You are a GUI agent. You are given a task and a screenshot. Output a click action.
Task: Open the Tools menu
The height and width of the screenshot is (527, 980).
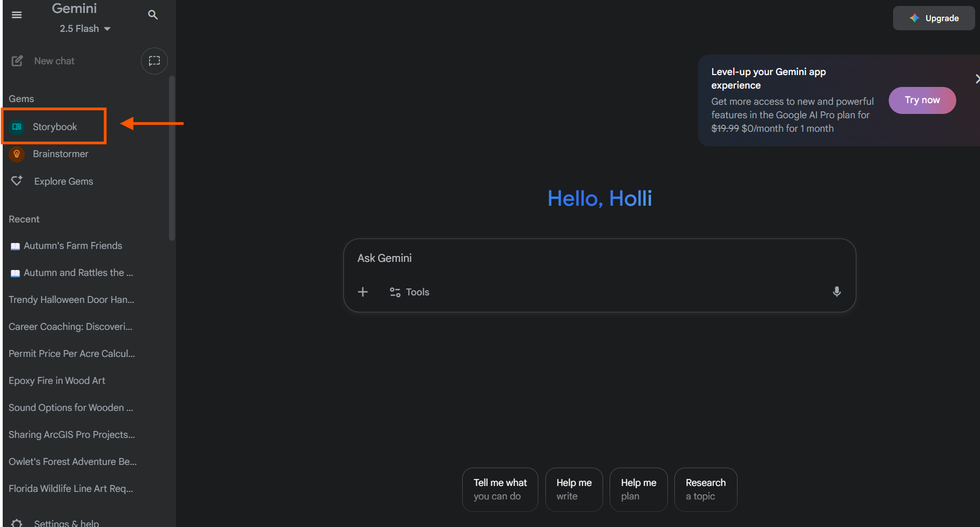pyautogui.click(x=409, y=292)
